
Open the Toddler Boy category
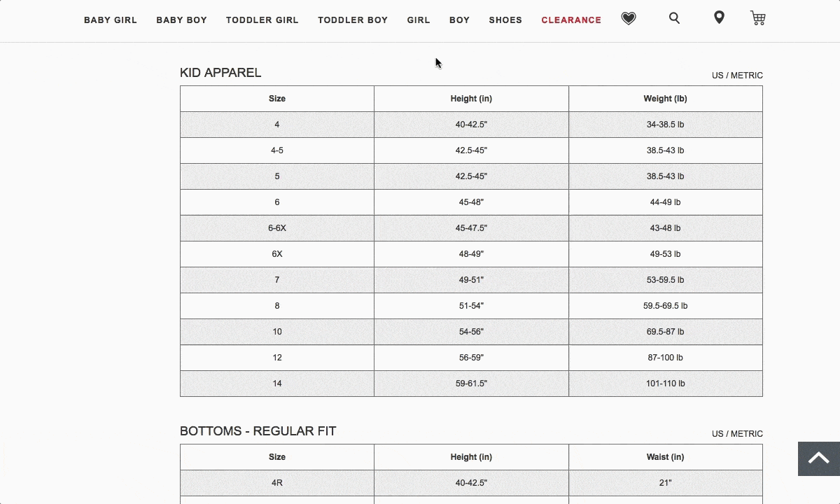click(x=353, y=20)
